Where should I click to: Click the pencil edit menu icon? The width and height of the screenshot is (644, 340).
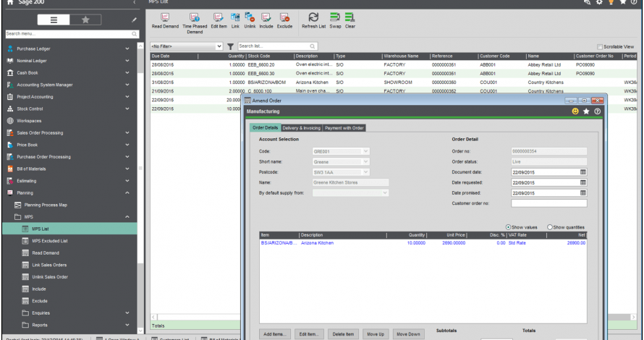(134, 20)
